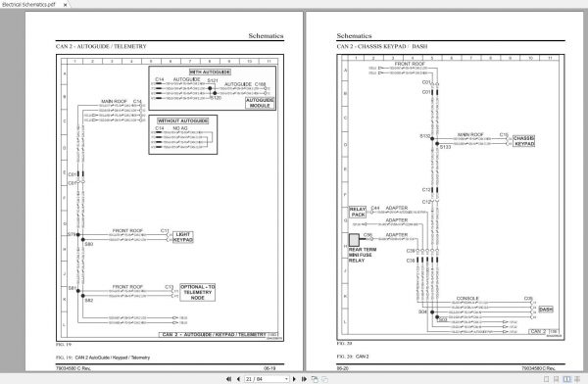Click the CHASSIS KEYPAD box
Screen dimensions: 588x384
click(x=524, y=141)
